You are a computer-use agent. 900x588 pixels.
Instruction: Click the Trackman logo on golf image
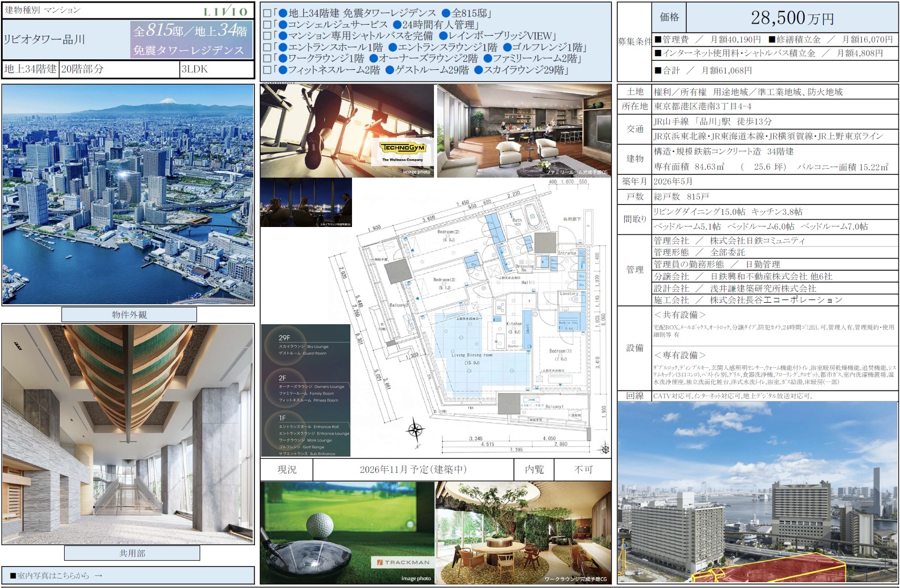pyautogui.click(x=403, y=562)
